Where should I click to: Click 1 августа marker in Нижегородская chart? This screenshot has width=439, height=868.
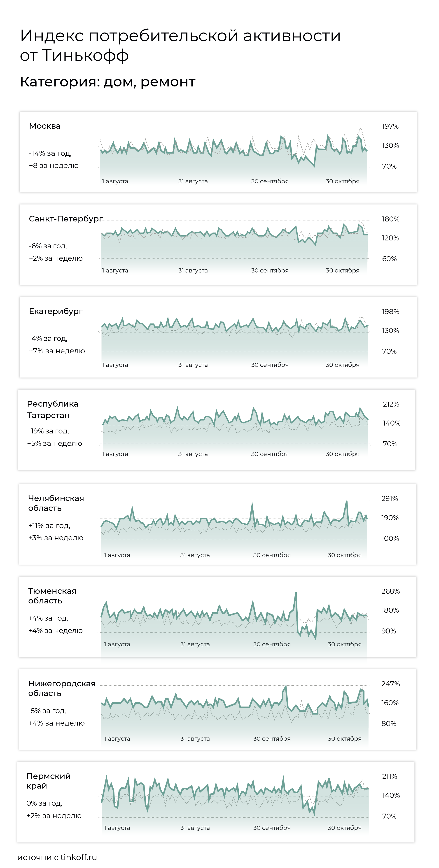pos(117,738)
